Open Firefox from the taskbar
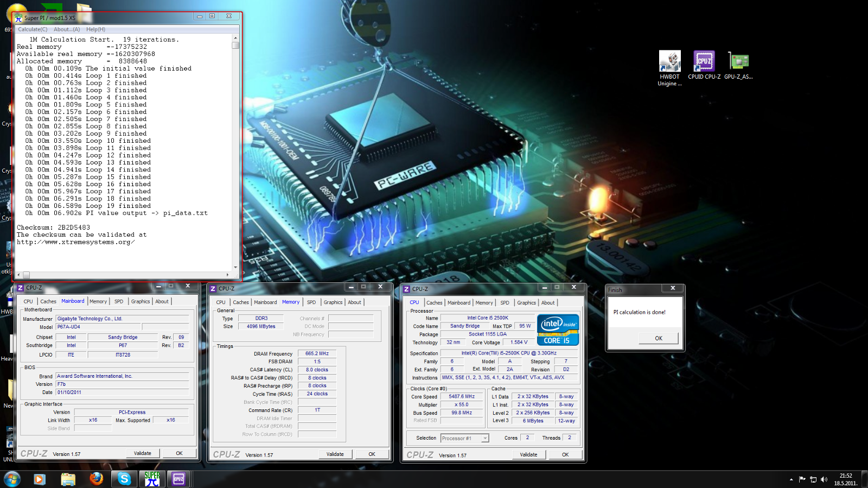868x488 pixels. coord(96,478)
